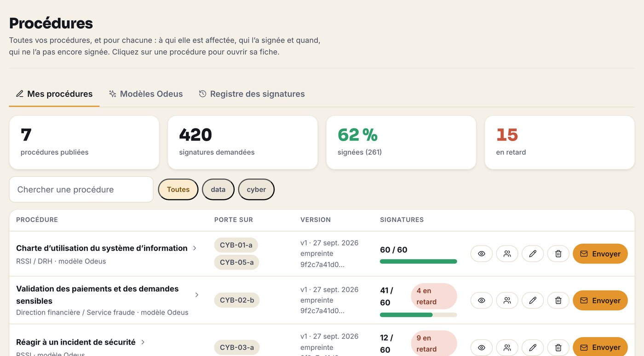Open assignees icon for Charte d'utilisation row
Image resolution: width=644 pixels, height=356 pixels.
click(x=507, y=254)
